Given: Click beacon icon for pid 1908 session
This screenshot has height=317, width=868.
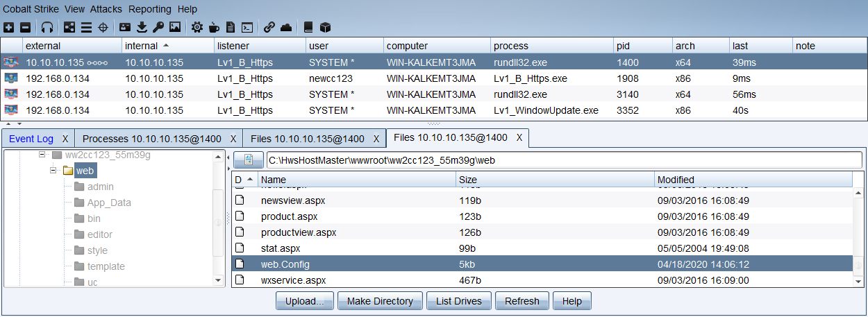Looking at the screenshot, I should point(11,78).
